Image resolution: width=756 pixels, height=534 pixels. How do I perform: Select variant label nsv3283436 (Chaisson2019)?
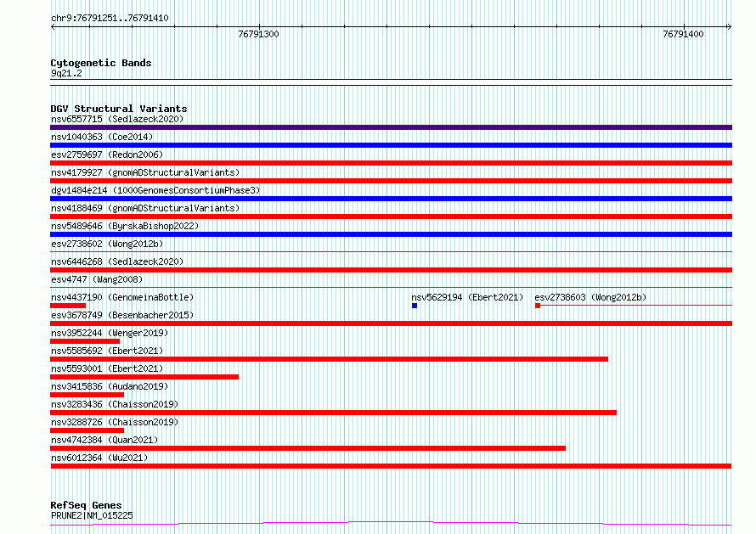[115, 404]
